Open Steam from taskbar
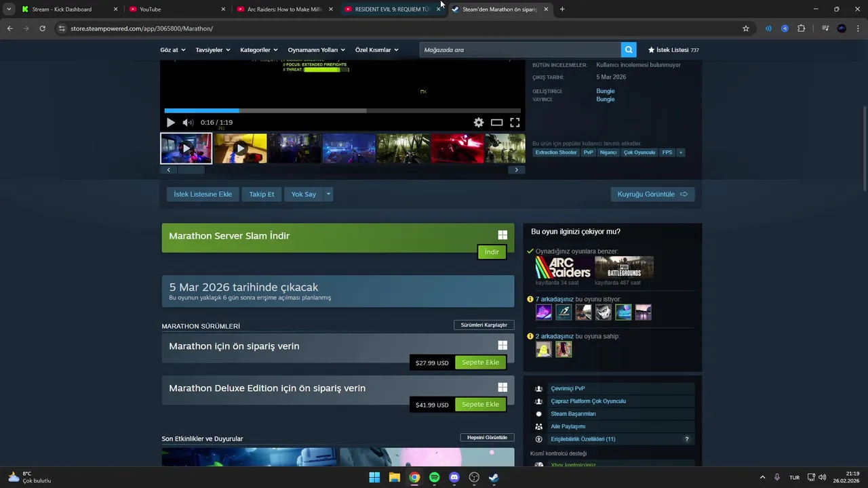 point(494,477)
